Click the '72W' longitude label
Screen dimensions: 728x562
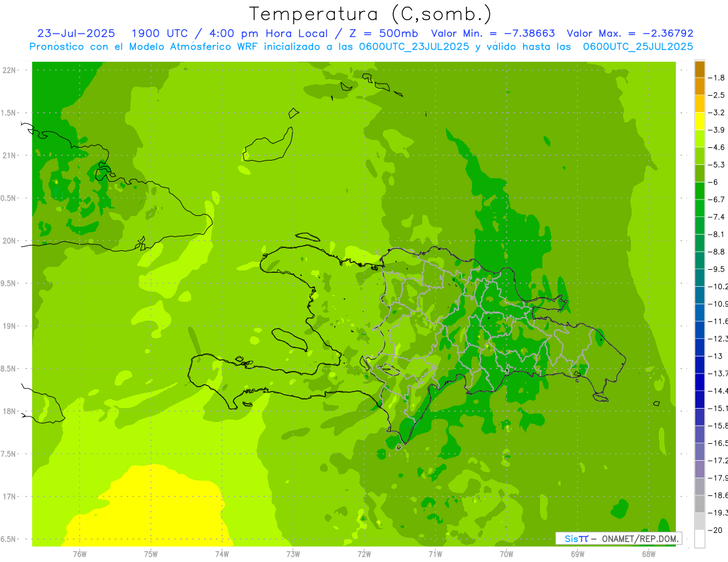(364, 554)
